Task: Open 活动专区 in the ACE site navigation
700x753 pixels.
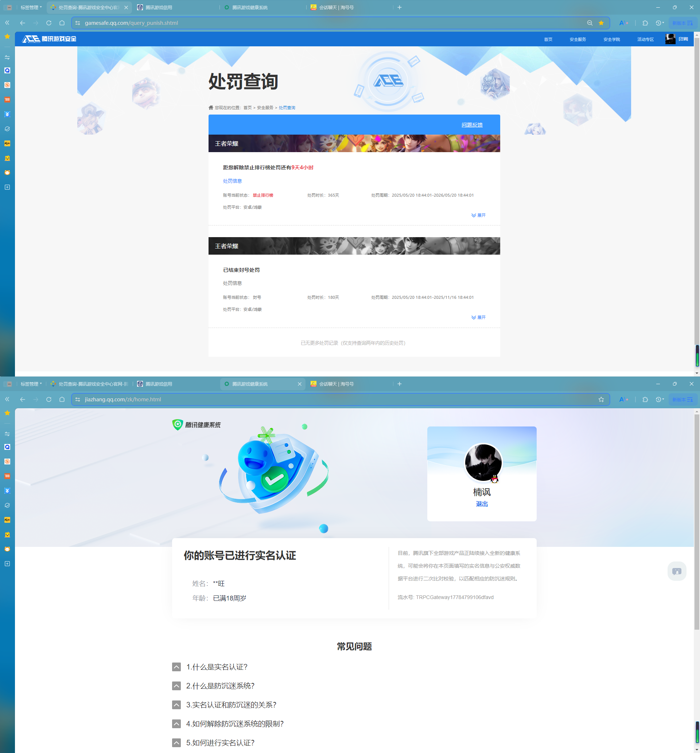Action: pyautogui.click(x=645, y=39)
